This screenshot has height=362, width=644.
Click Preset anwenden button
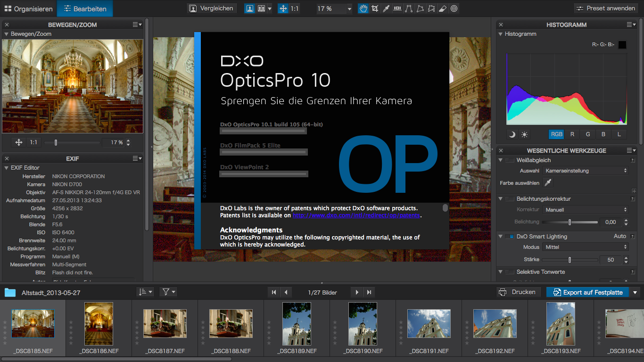[x=606, y=8]
